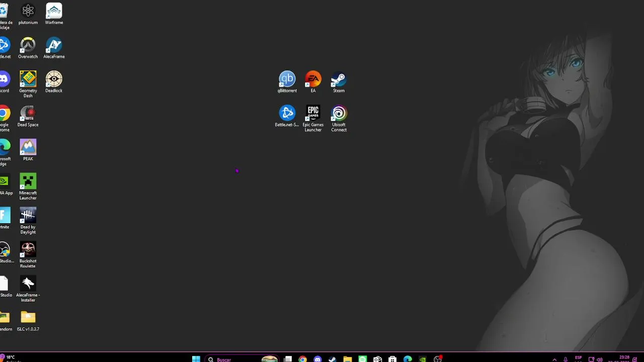Open Task View from taskbar
Screen dimensions: 644x362
[288, 359]
